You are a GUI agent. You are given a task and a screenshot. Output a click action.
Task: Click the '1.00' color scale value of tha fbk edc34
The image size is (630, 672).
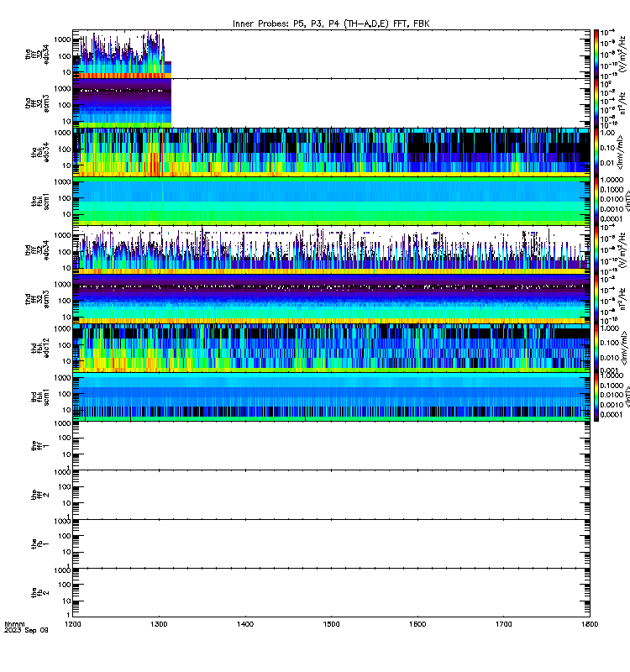pyautogui.click(x=607, y=134)
